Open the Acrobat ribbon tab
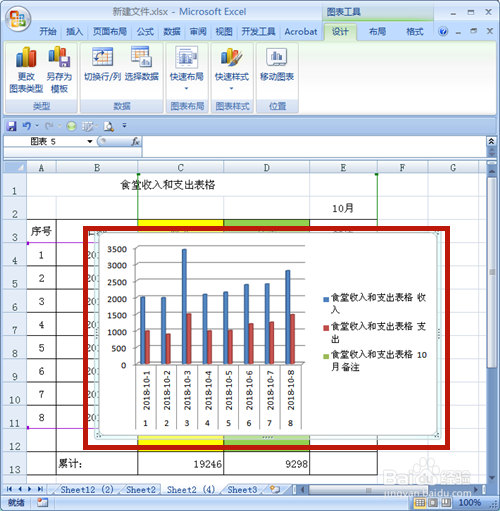The height and width of the screenshot is (511, 500). pyautogui.click(x=301, y=32)
